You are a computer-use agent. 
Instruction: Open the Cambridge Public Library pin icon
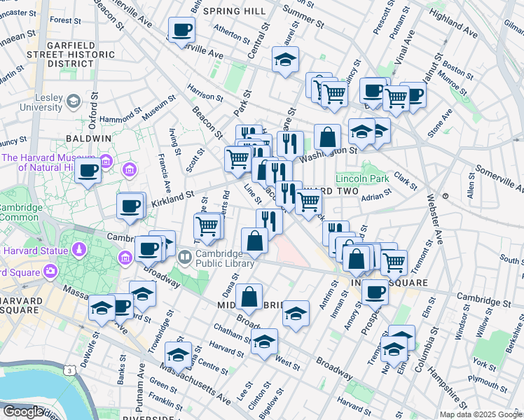[184, 258]
